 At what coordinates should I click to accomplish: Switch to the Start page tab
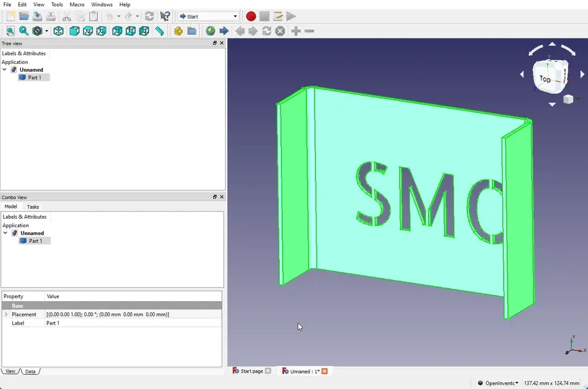[x=251, y=371]
